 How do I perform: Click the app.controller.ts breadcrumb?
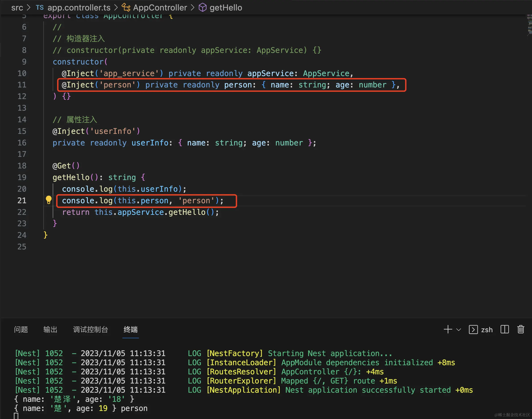point(79,8)
